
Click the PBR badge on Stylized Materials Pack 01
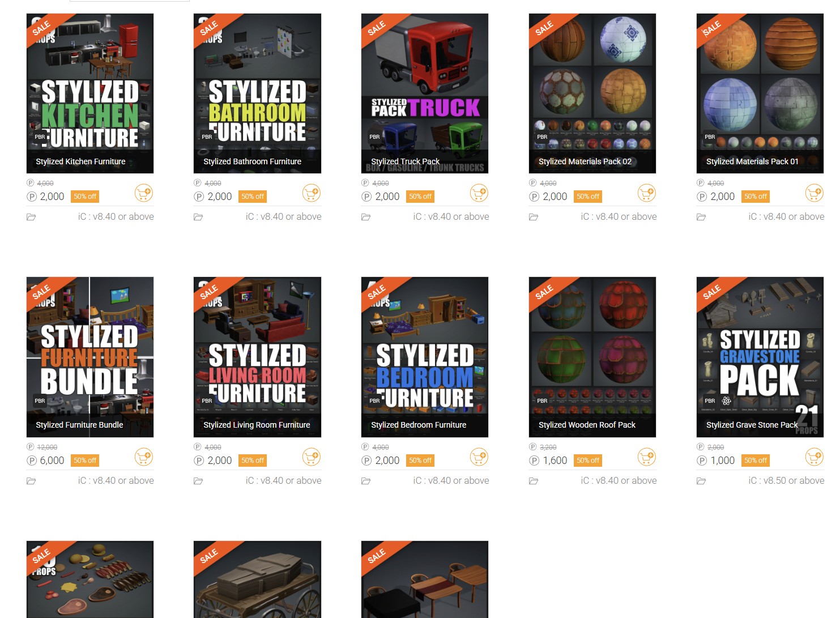[710, 137]
